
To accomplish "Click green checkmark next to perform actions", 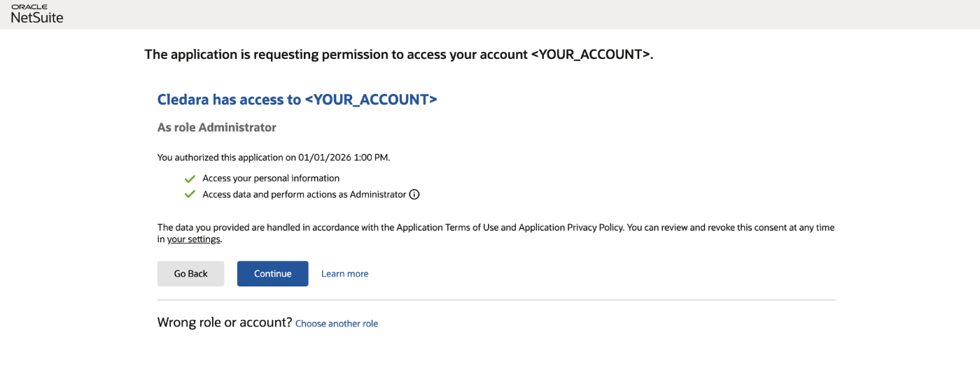I will (190, 195).
